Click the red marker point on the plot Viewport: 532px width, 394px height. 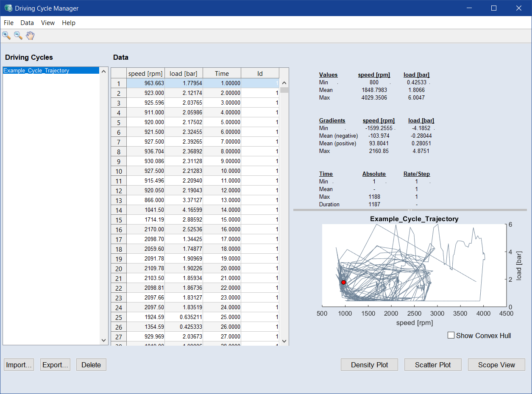pos(343,282)
